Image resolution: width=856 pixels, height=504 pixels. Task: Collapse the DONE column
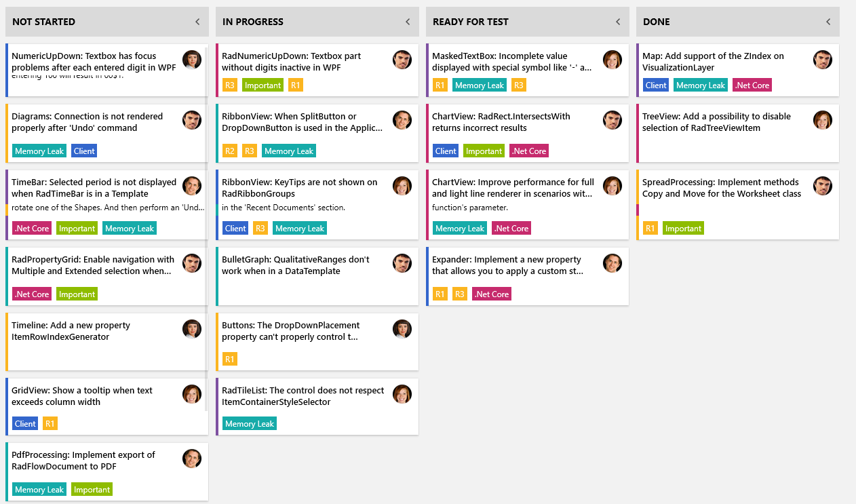coord(828,22)
